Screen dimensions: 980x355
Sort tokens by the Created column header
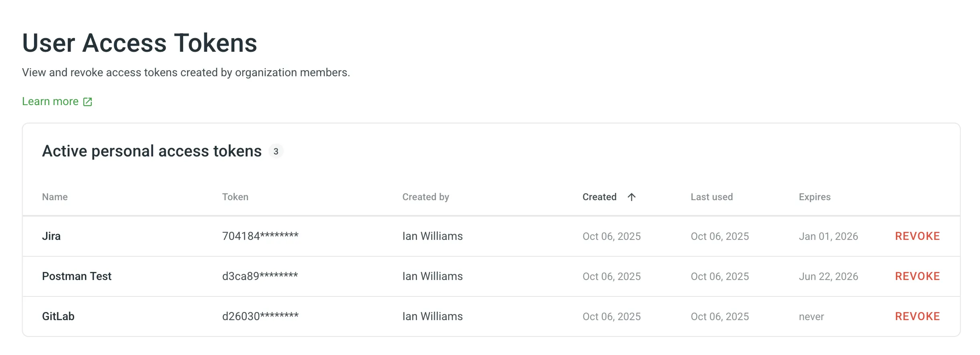click(599, 197)
